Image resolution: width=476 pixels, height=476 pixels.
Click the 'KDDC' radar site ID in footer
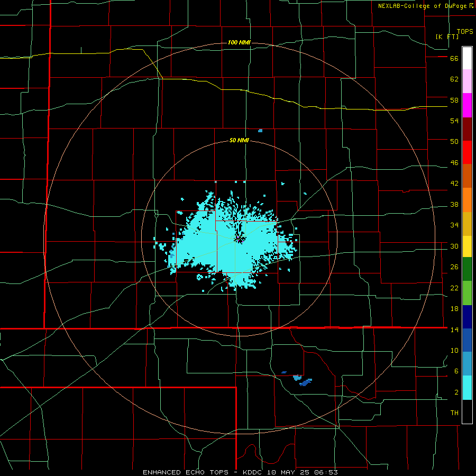[x=253, y=472]
